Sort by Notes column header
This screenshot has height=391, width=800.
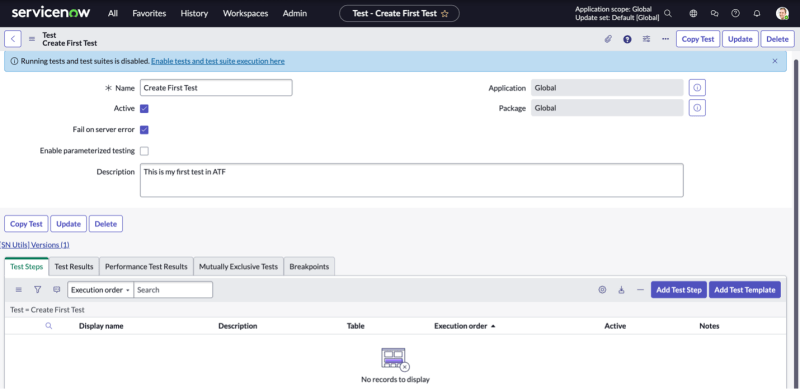pos(709,326)
